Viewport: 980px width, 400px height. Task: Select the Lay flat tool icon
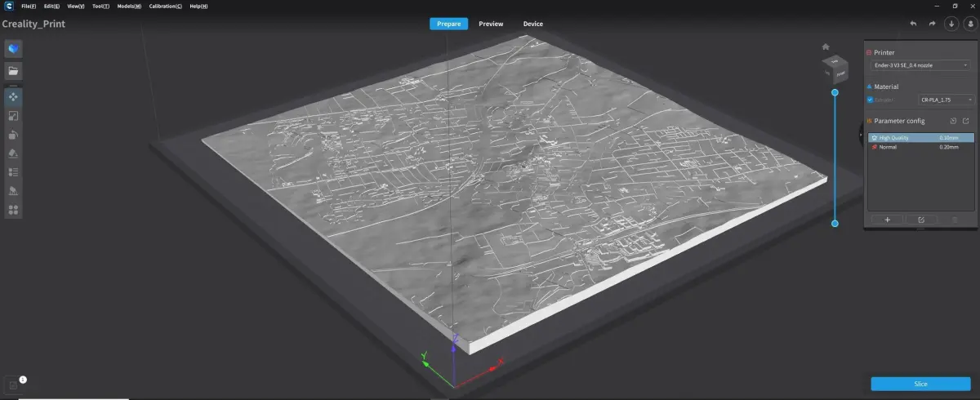click(13, 153)
